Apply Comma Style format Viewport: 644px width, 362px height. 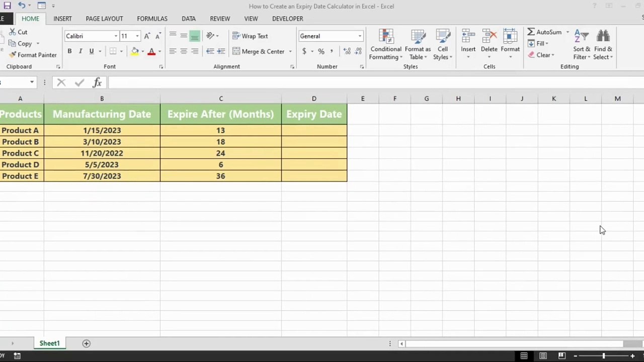click(332, 51)
